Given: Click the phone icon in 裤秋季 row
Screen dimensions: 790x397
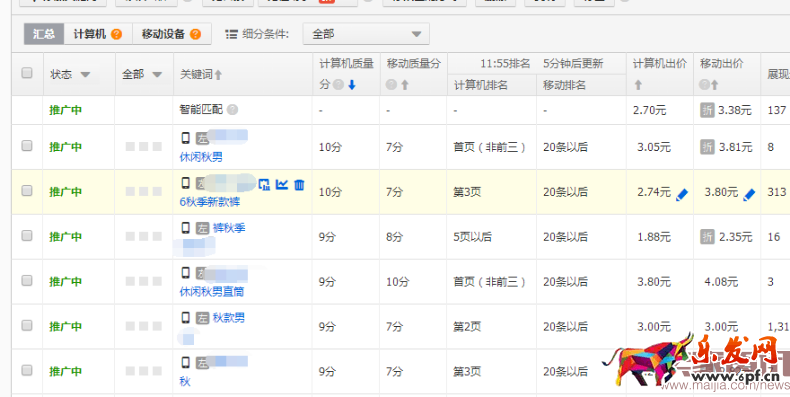Looking at the screenshot, I should point(186,228).
